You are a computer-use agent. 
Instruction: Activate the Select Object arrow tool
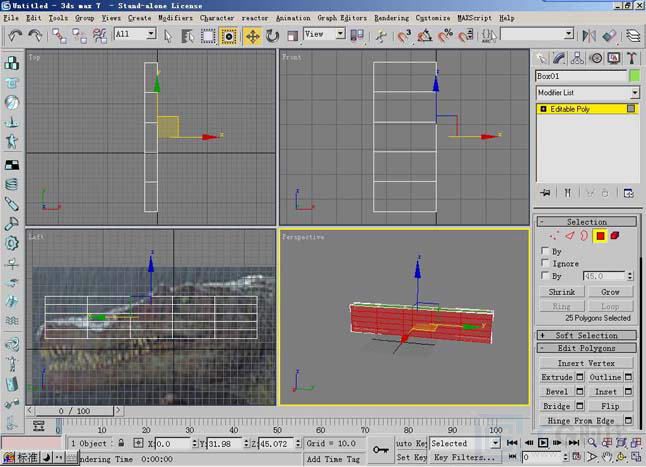point(168,36)
